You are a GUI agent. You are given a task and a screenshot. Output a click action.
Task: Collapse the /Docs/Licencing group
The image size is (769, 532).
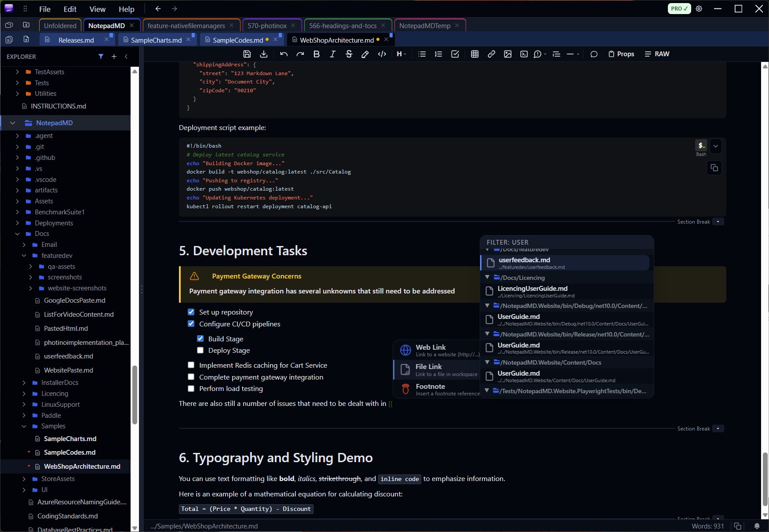487,277
